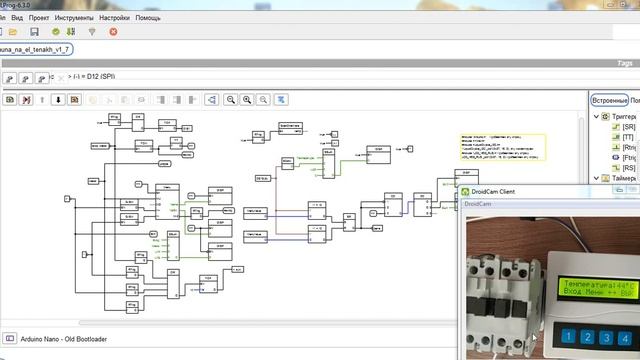Click the first of the three link icons above canvas
Image resolution: width=640 pixels, height=360 pixels.
coord(10,78)
